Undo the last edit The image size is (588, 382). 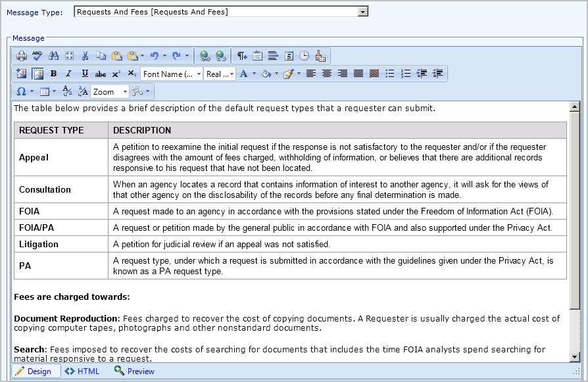[154, 56]
